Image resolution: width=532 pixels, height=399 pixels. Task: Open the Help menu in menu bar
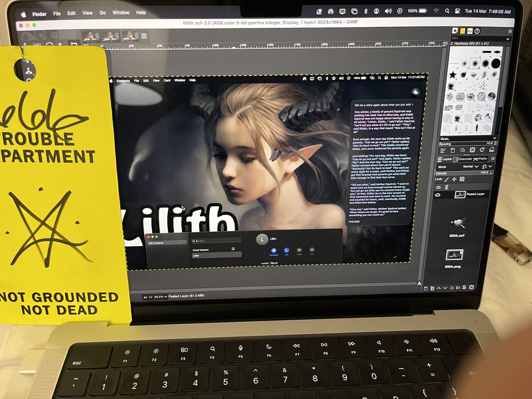point(141,12)
